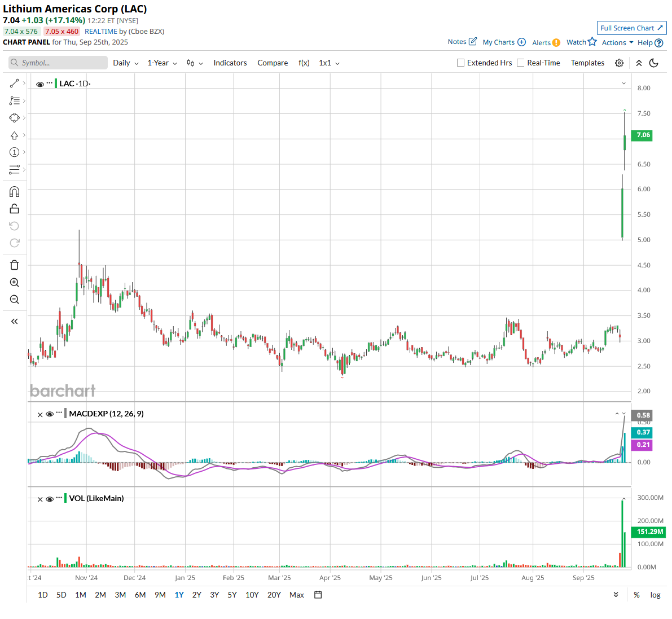The width and height of the screenshot is (672, 619).
Task: Hide the VOL indicator
Action: [49, 499]
